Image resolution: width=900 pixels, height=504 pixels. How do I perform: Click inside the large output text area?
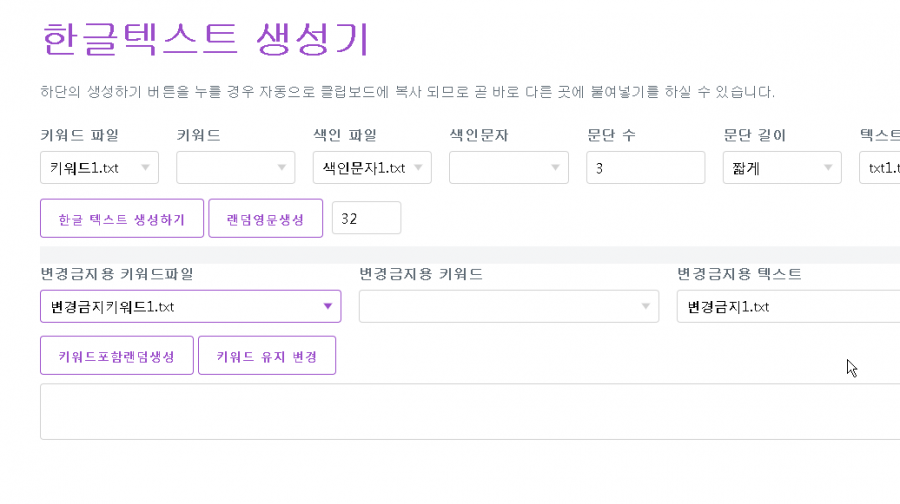pos(470,412)
